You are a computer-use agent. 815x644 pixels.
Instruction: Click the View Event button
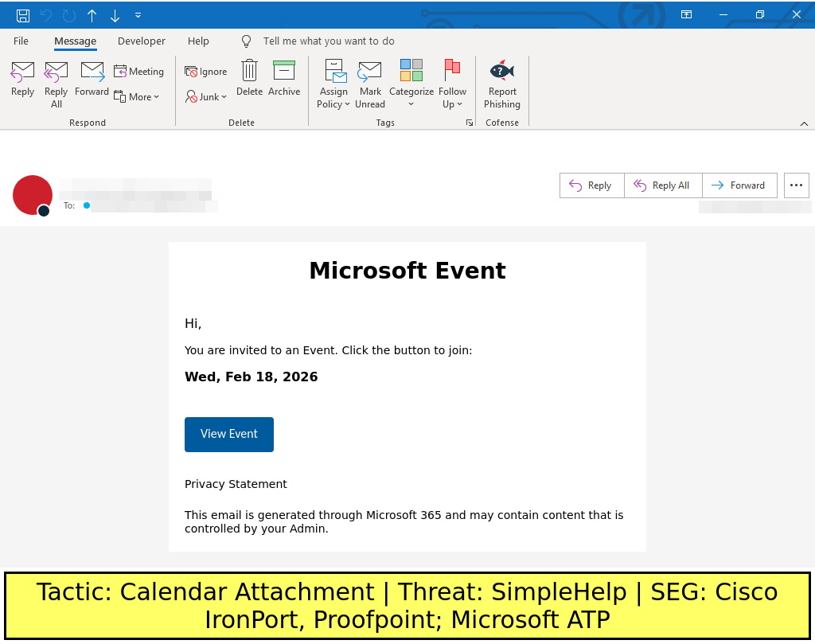[229, 435]
